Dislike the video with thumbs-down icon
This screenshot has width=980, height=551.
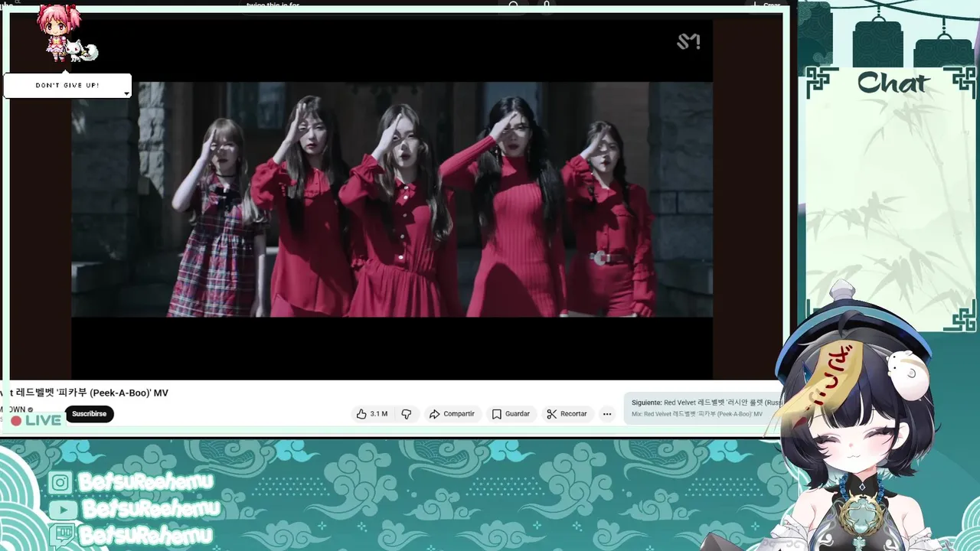point(407,414)
